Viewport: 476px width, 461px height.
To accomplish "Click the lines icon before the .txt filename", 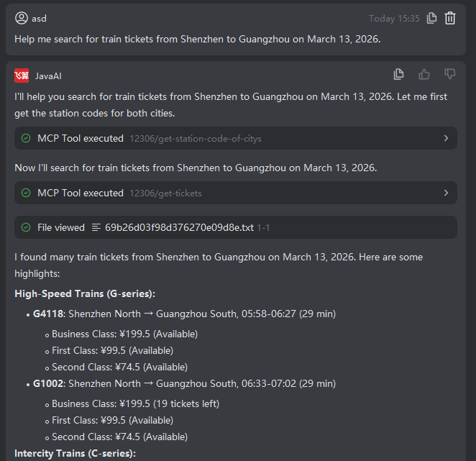I will [96, 227].
